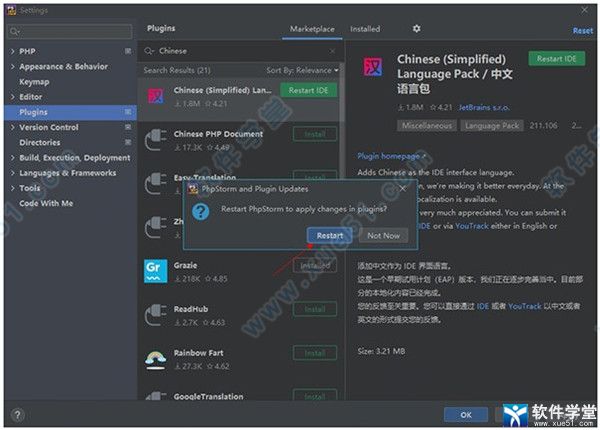The width and height of the screenshot is (600, 430).
Task: Close the PhpStorm and Plugin Updates dialog
Action: point(403,189)
